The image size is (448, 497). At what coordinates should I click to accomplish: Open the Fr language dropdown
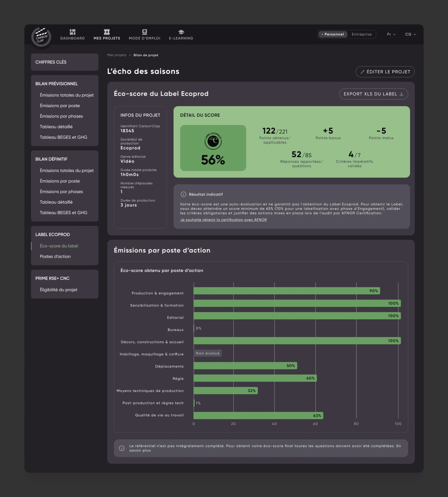coord(391,34)
